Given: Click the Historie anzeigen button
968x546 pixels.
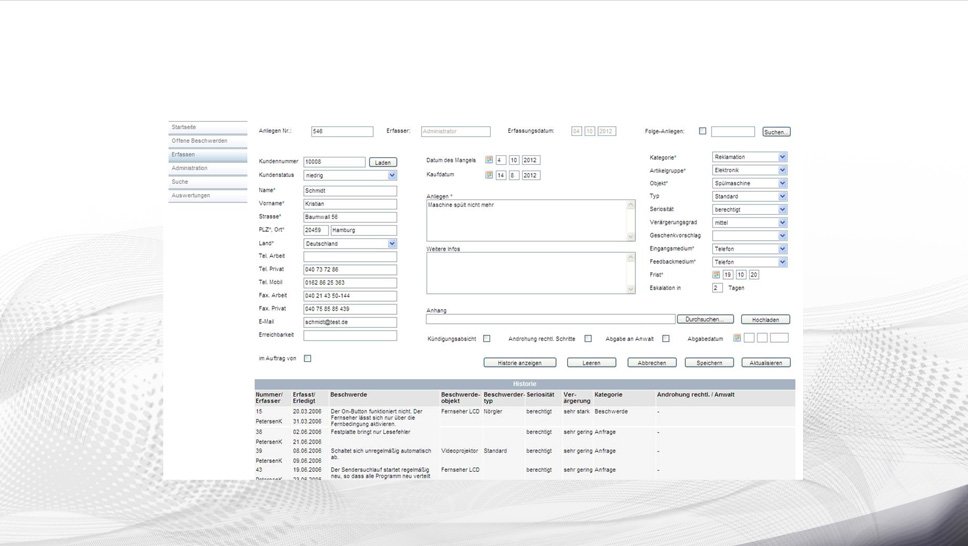Looking at the screenshot, I should coord(520,363).
